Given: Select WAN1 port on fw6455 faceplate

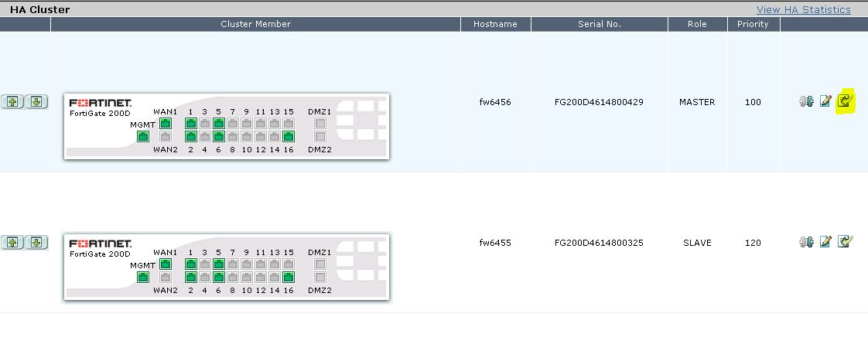Looking at the screenshot, I should pyautogui.click(x=165, y=264).
